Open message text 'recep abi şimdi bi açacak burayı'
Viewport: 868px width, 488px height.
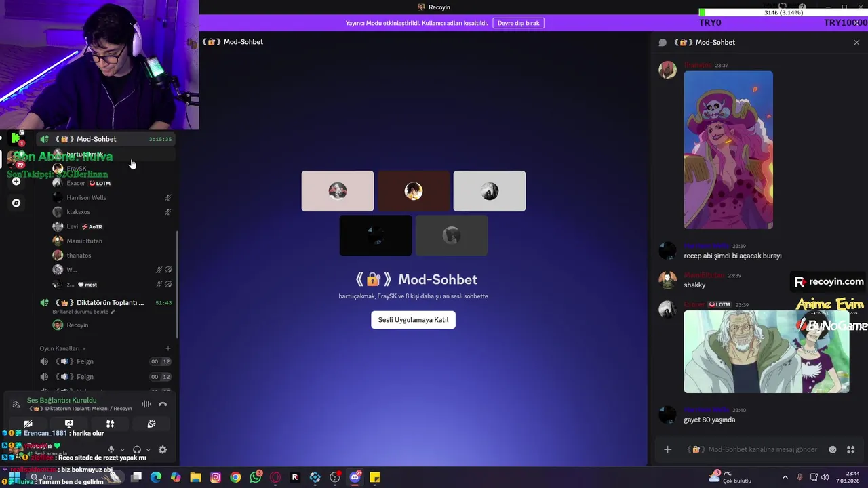(x=732, y=256)
